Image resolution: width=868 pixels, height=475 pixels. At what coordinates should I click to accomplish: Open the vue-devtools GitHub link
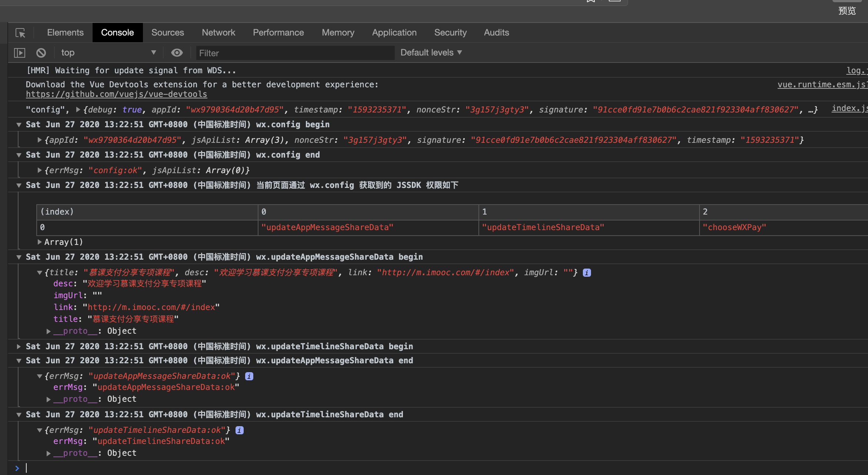tap(116, 94)
